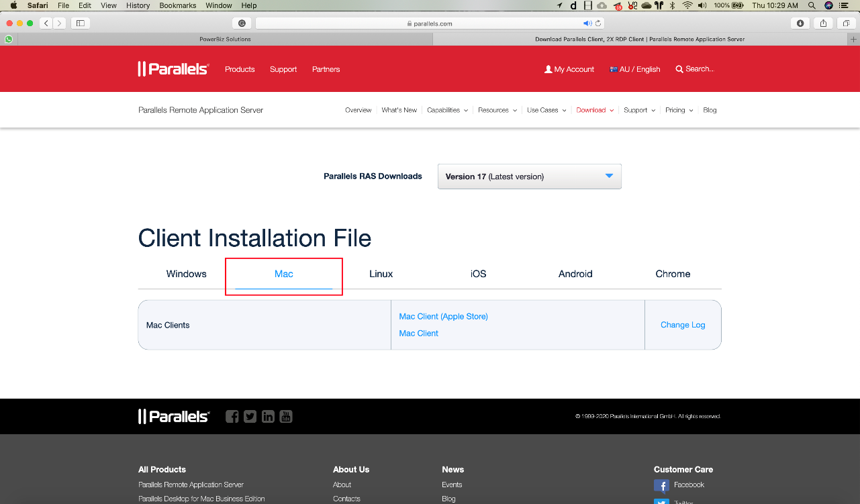Toggle the Safari sidebar button
The height and width of the screenshot is (504, 860).
[81, 23]
